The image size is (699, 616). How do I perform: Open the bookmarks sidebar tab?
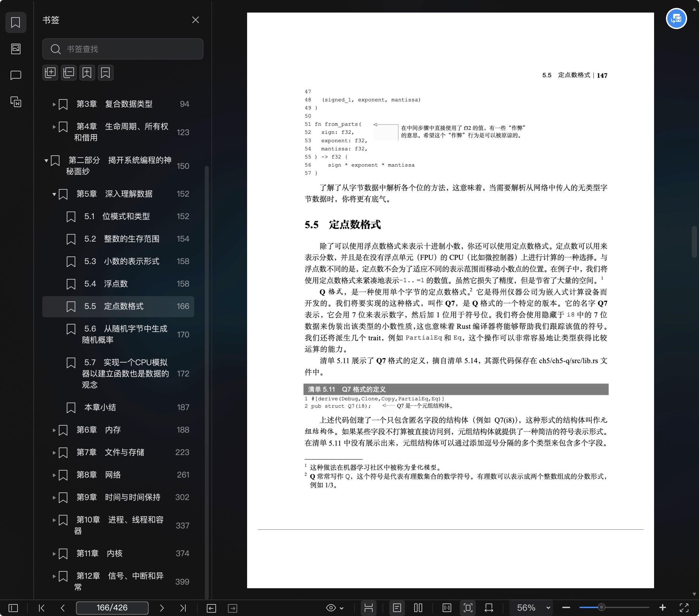point(16,22)
